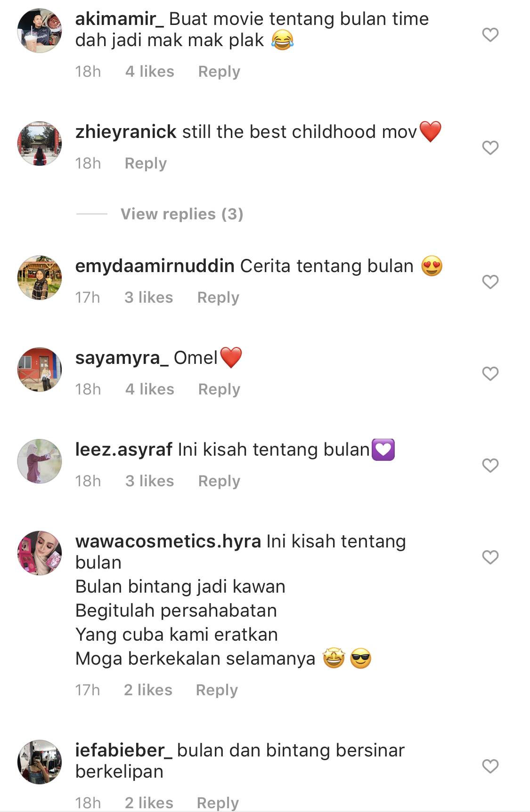Screen dimensions: 530x812
Task: Tap heart beside emydaamirnuddin's comment
Action: click(490, 281)
